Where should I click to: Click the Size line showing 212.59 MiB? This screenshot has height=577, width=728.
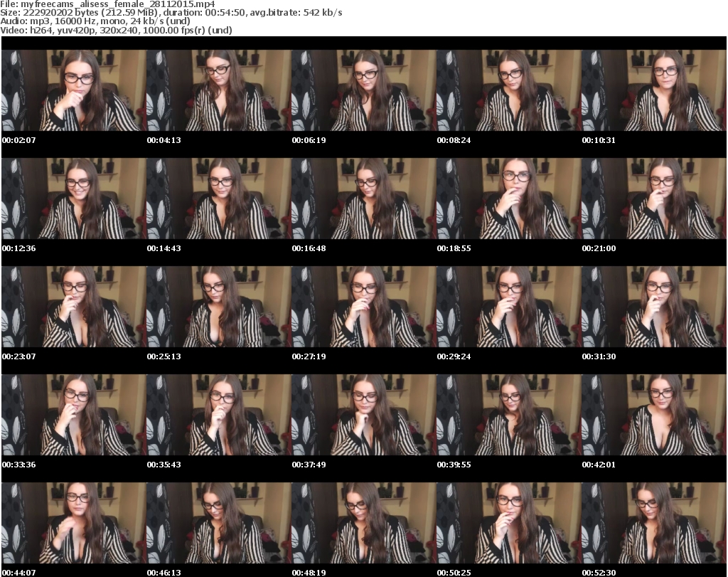(171, 13)
